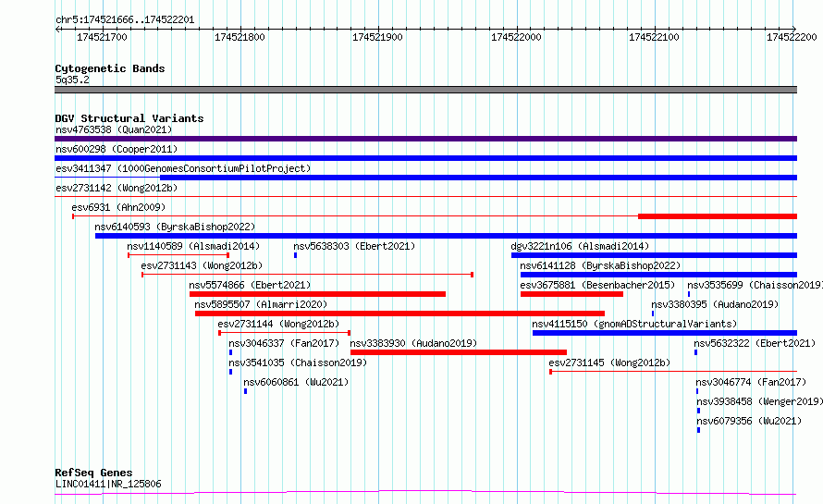Select the nsv5574866 (Ebert2021) label
This screenshot has height=504, width=823.
click(250, 285)
